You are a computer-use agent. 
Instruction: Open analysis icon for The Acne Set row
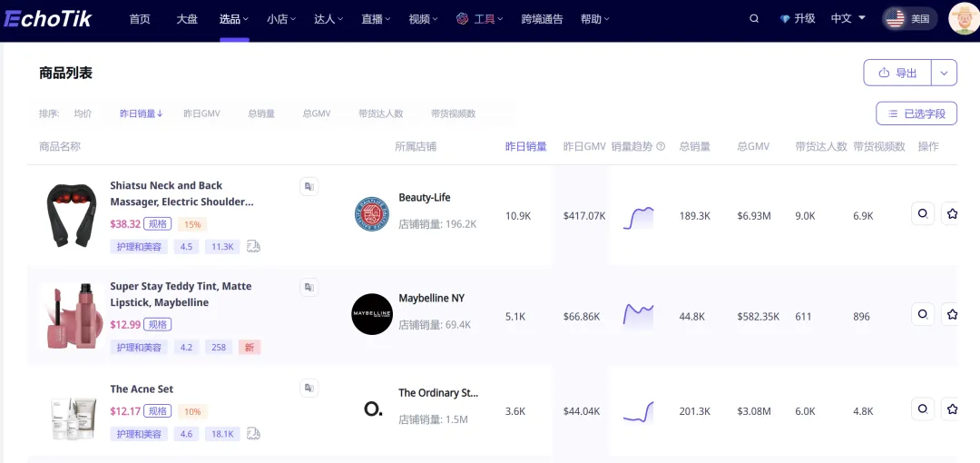click(x=923, y=409)
